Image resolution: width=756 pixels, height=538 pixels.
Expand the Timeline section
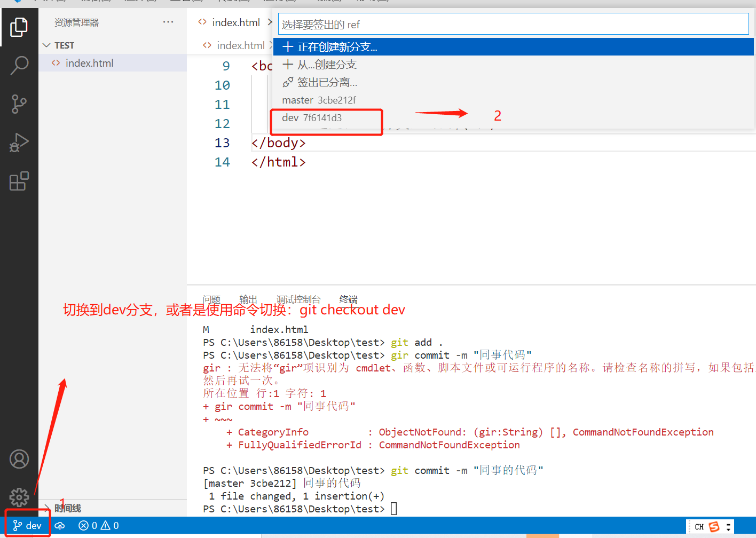click(x=112, y=508)
